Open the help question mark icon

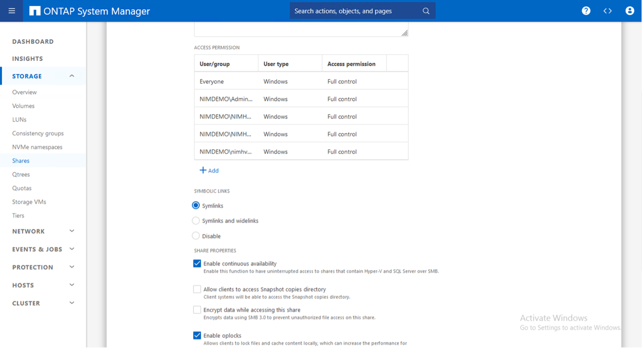[x=586, y=11]
